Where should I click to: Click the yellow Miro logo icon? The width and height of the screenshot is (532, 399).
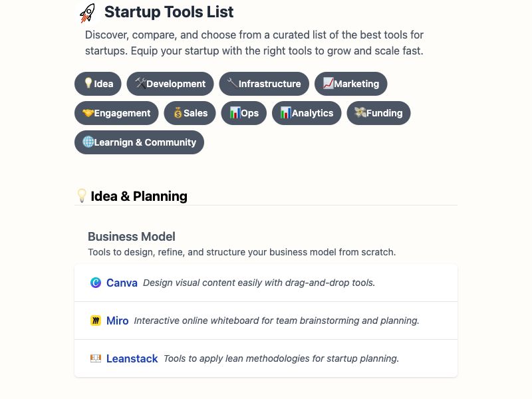96,321
